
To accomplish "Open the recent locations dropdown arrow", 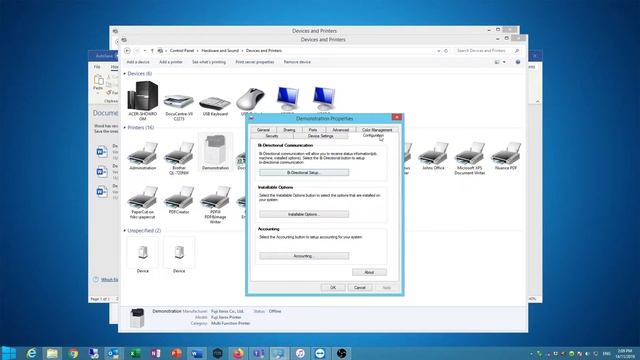I will [144, 51].
